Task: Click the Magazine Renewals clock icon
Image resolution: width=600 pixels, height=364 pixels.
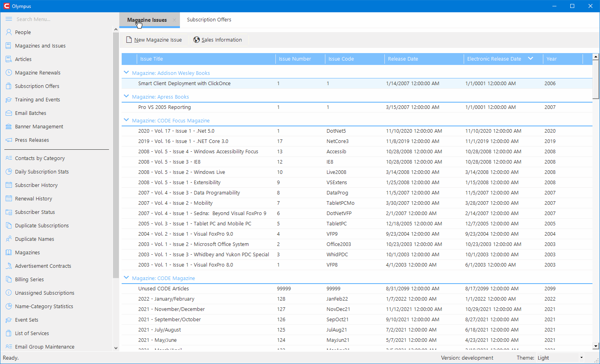Action: coord(9,72)
